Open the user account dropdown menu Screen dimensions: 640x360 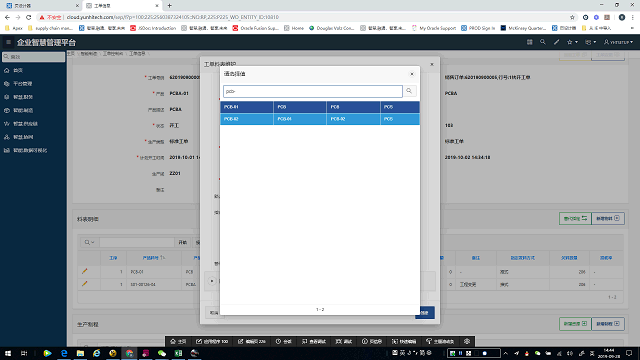click(x=618, y=42)
